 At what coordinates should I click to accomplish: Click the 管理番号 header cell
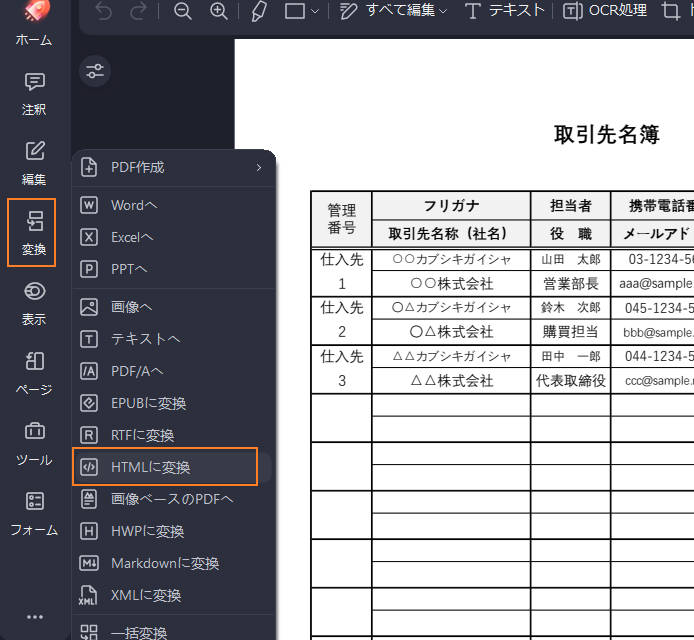pos(341,219)
